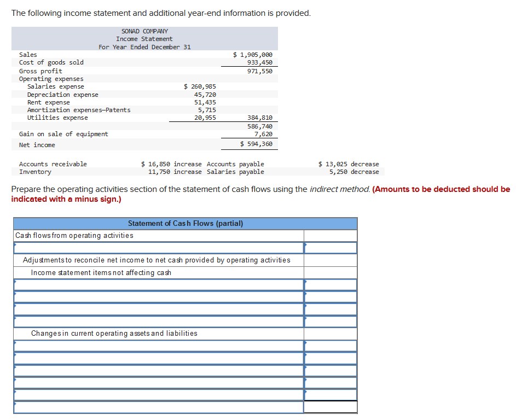Select the final total amount cell at table bottom
The image size is (516, 420).
[331, 407]
